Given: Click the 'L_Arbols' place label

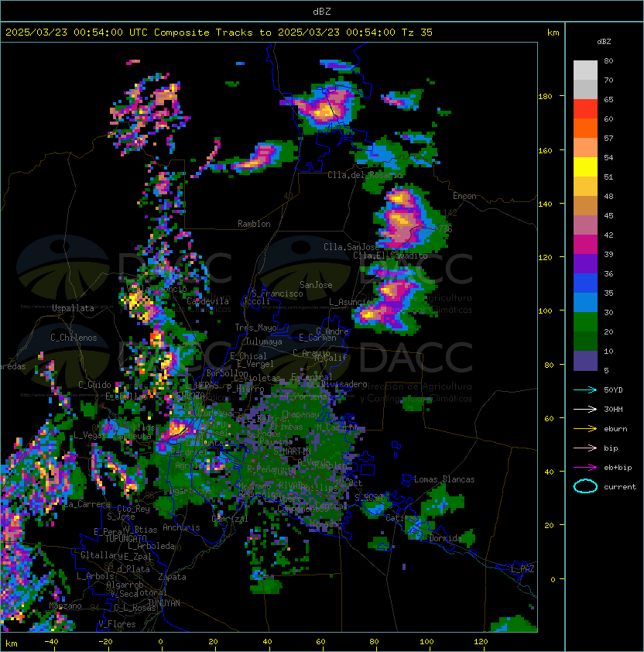Looking at the screenshot, I should point(95,576).
